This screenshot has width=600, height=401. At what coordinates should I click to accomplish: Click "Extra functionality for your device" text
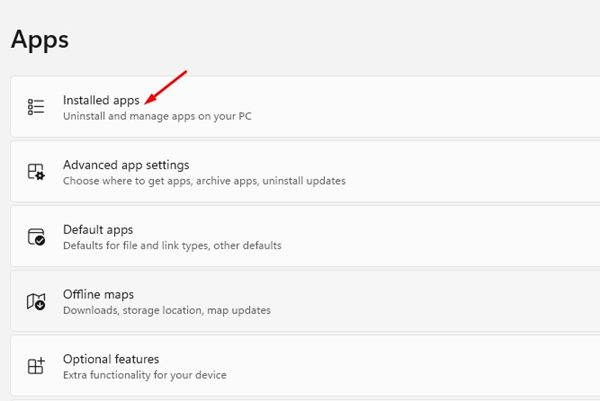tap(145, 375)
